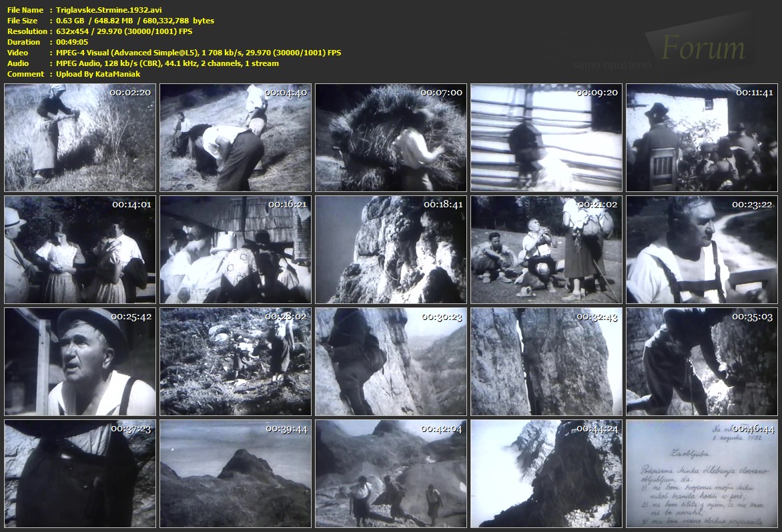Select the thumbnail stamped 00:04:40
The image size is (782, 532).
tap(236, 137)
